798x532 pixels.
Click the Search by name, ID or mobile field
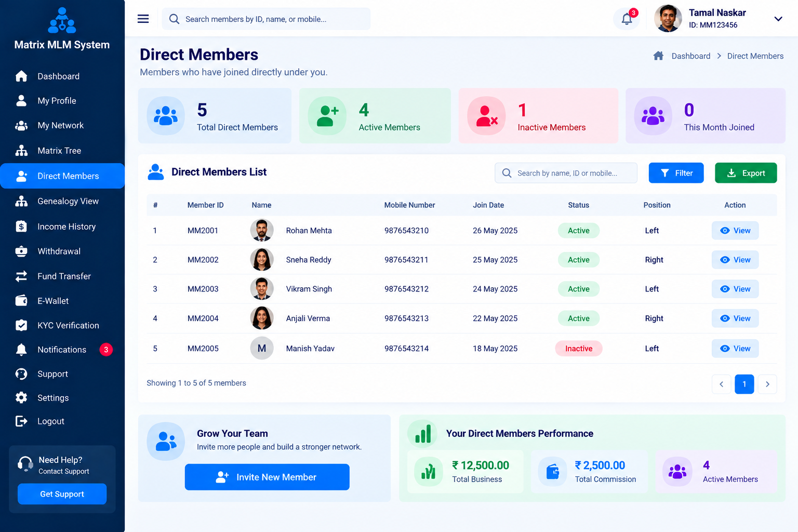pyautogui.click(x=566, y=173)
